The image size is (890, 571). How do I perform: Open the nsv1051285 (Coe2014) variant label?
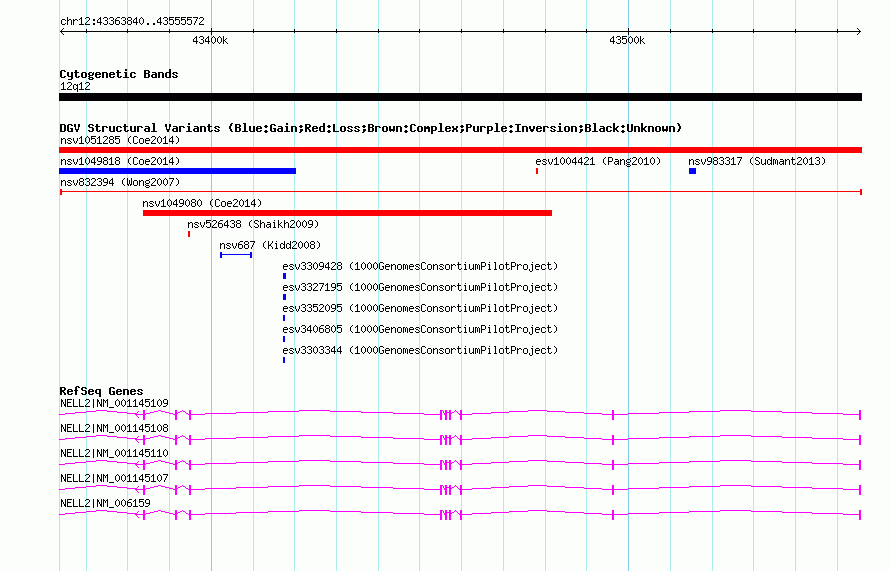(x=120, y=140)
